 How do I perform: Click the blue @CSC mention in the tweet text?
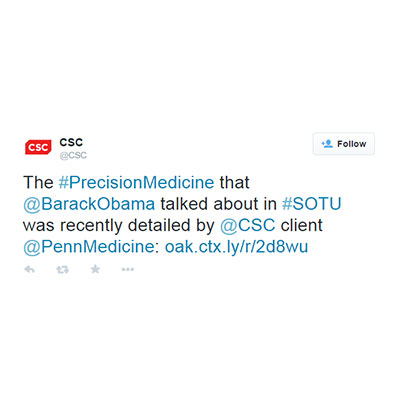[x=248, y=225]
